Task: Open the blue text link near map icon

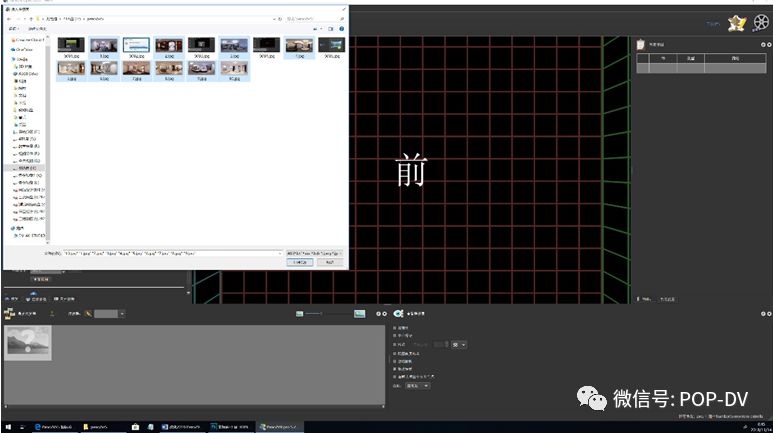Action: coord(713,24)
